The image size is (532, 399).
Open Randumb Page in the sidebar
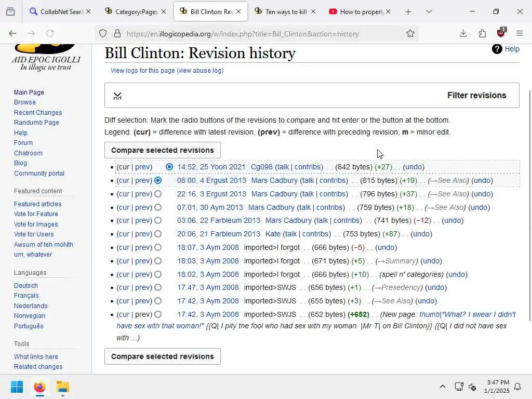[36, 123]
